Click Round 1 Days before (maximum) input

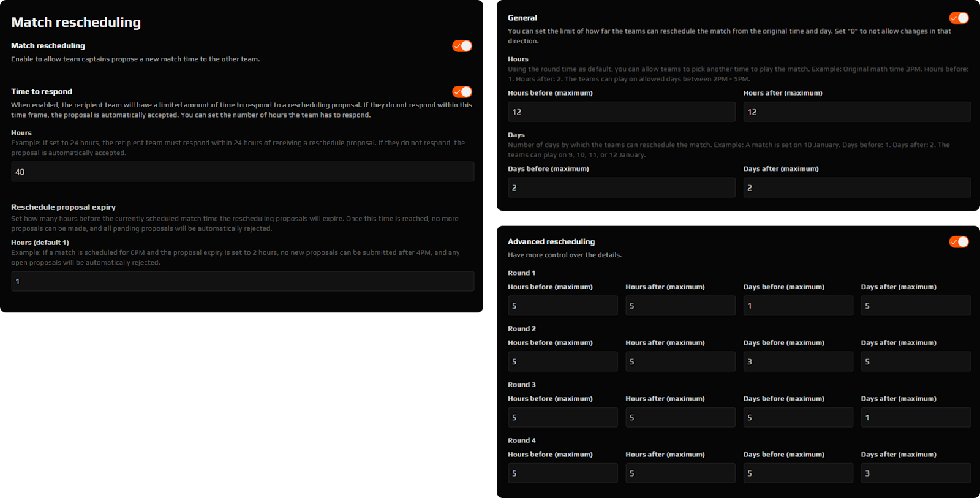tap(798, 306)
